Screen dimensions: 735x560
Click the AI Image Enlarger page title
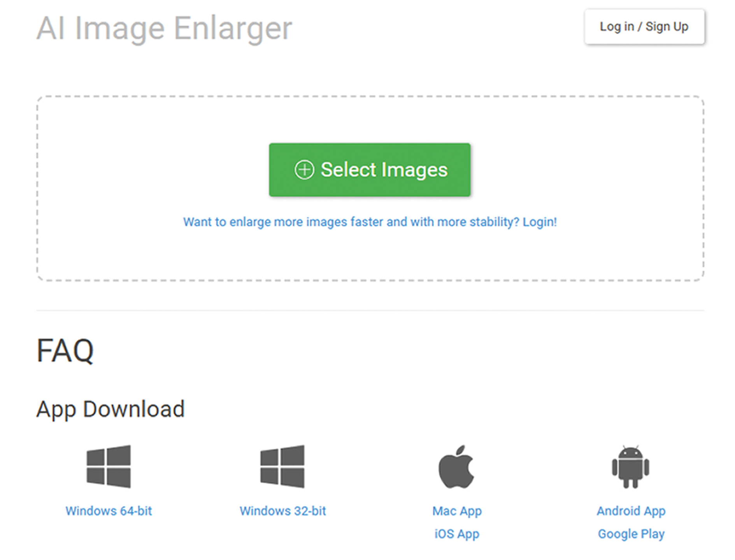164,28
